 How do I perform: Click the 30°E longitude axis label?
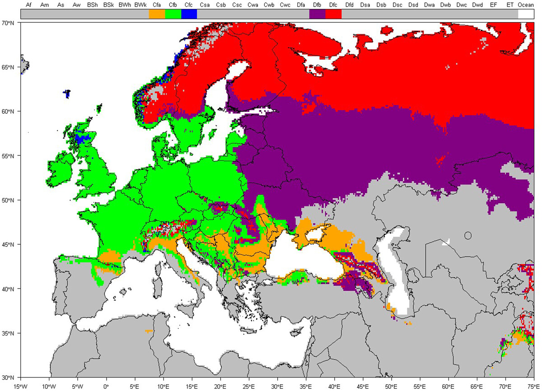(277, 386)
